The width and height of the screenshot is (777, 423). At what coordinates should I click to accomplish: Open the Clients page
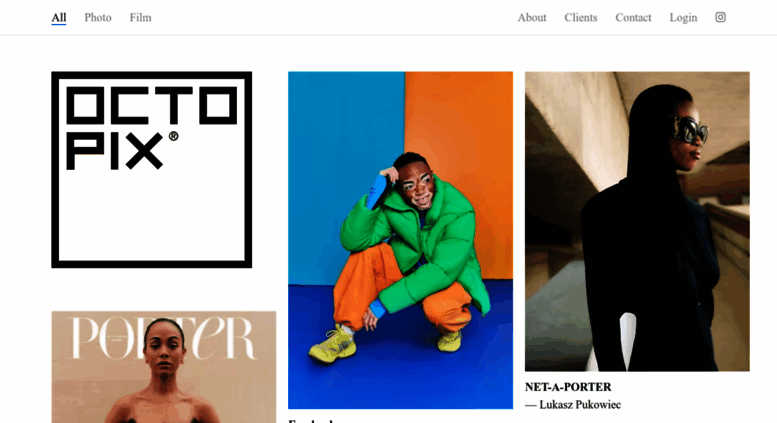(x=581, y=17)
